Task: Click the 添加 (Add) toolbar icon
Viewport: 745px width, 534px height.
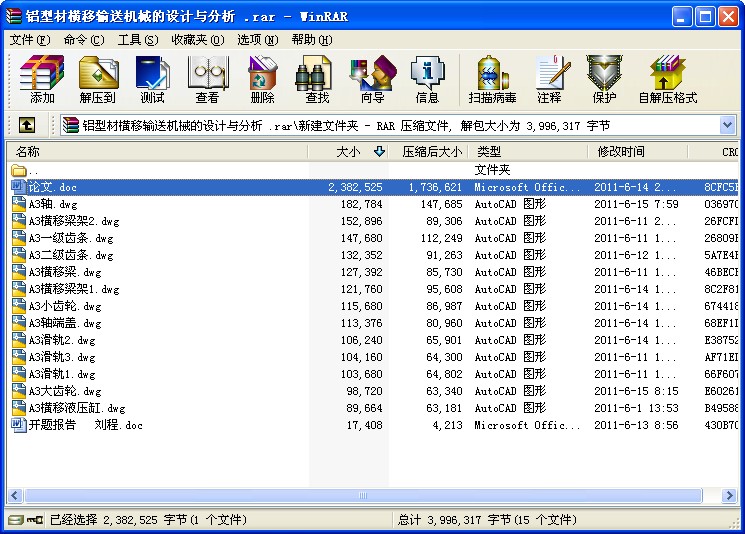Action: pyautogui.click(x=42, y=79)
